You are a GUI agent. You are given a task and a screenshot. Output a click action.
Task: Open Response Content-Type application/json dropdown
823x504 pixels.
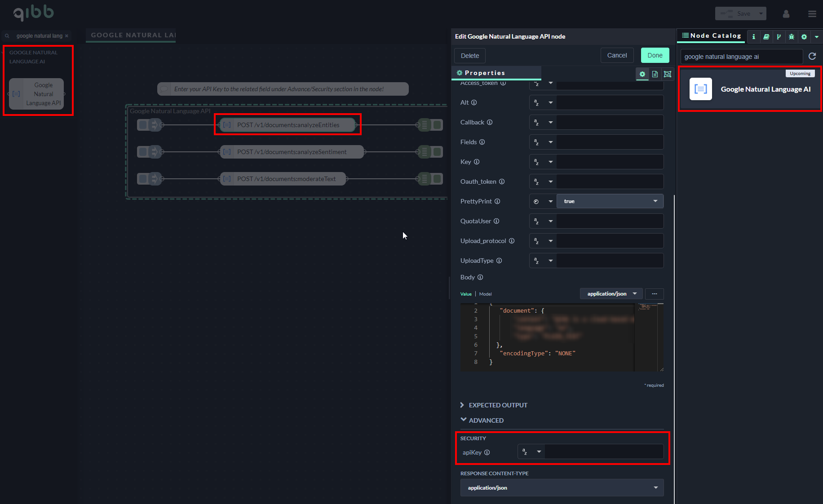[562, 488]
